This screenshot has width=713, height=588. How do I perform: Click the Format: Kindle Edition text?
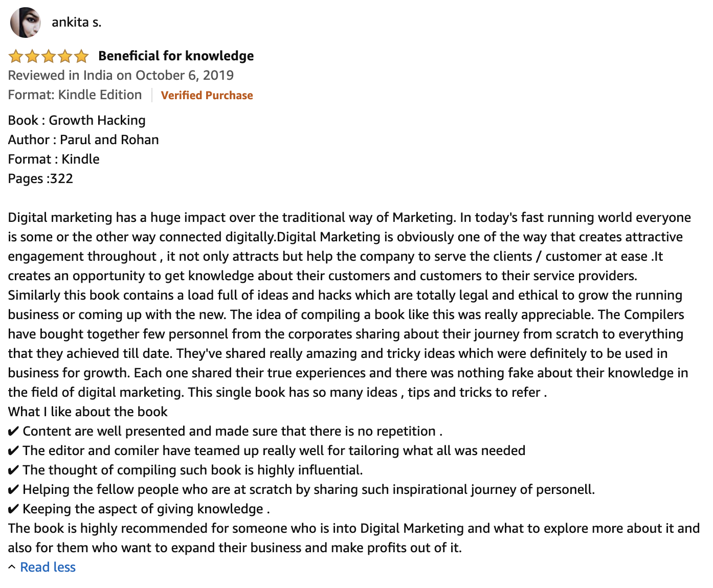click(75, 95)
